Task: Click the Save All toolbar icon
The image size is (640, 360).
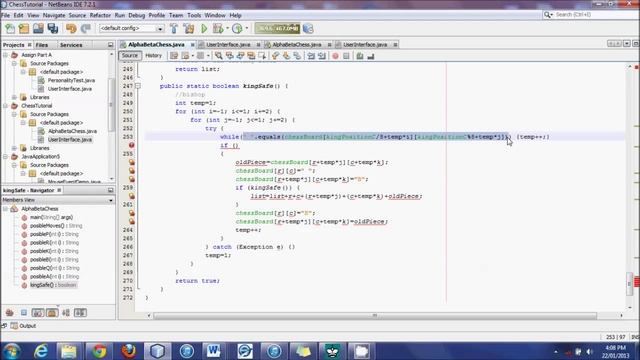Action: tap(53, 28)
